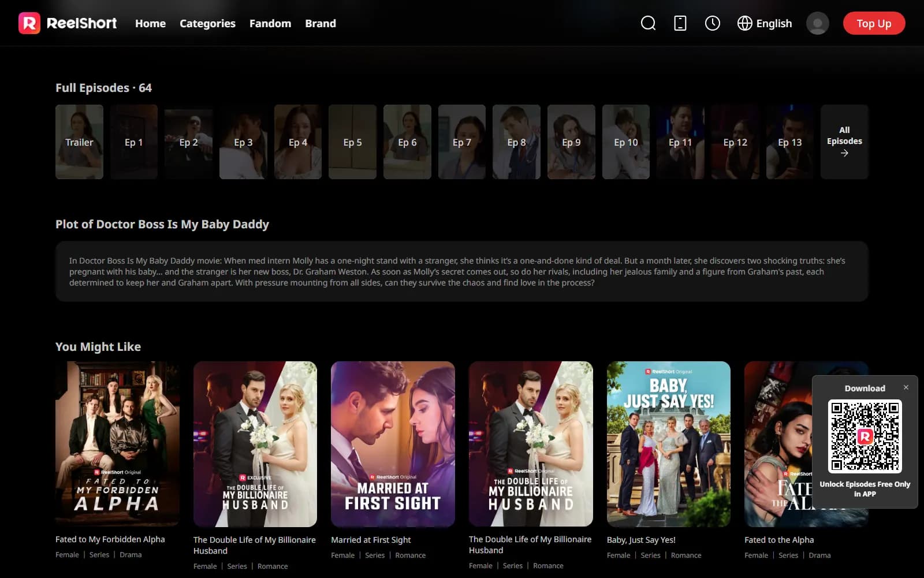924x578 pixels.
Task: Click Fated to My Forbidden Alpha title link
Action: tap(110, 539)
